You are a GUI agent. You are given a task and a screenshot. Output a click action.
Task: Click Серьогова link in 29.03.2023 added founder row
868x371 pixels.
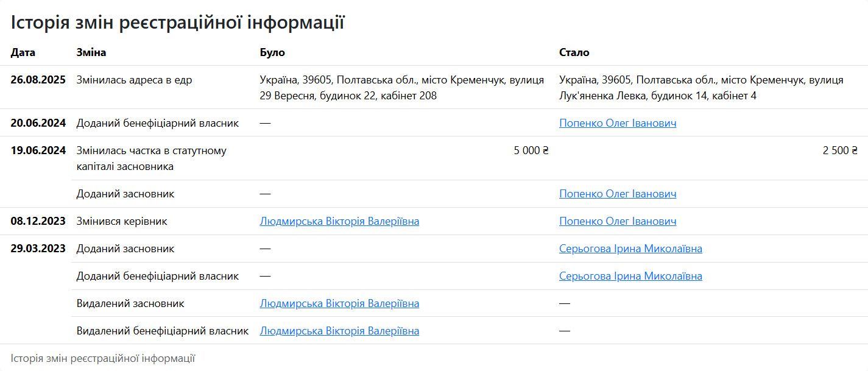pyautogui.click(x=630, y=249)
